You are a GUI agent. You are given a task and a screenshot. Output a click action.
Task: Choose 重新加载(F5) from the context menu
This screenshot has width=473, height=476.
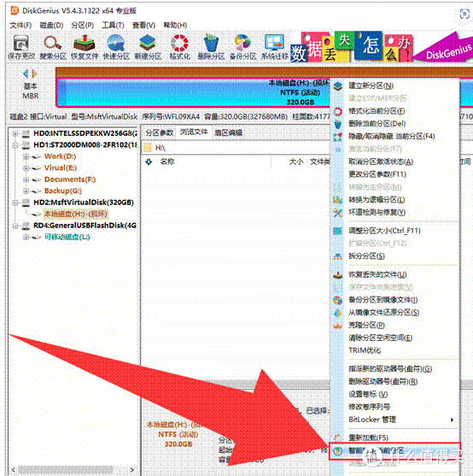click(x=395, y=438)
